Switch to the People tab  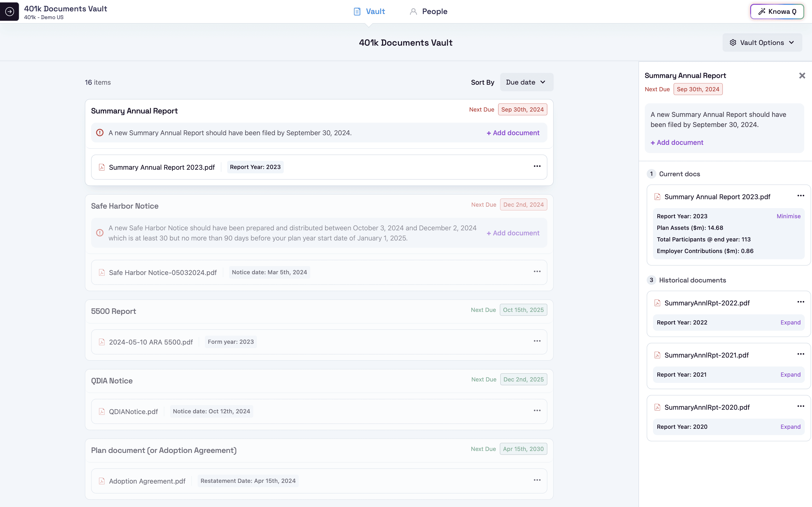pos(428,11)
